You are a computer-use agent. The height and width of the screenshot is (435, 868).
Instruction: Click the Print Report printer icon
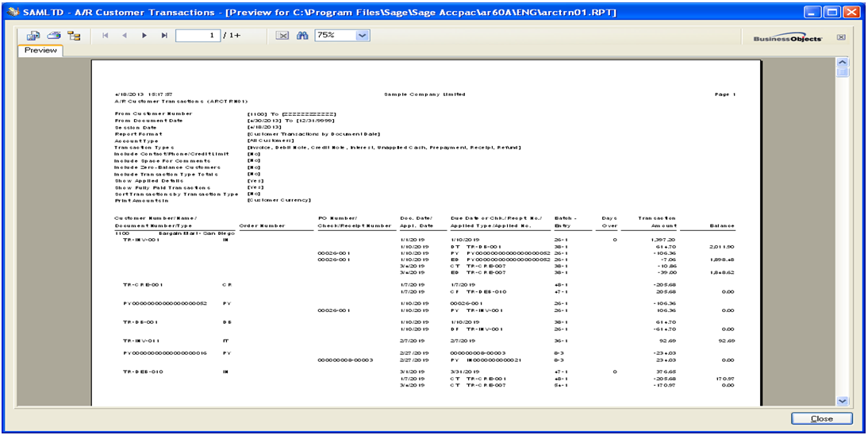click(x=53, y=36)
